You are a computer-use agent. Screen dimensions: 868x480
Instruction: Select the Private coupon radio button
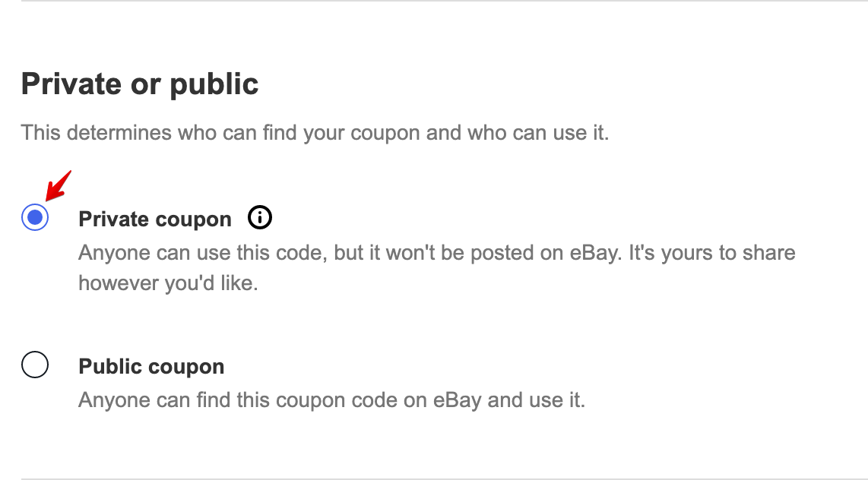[35, 217]
